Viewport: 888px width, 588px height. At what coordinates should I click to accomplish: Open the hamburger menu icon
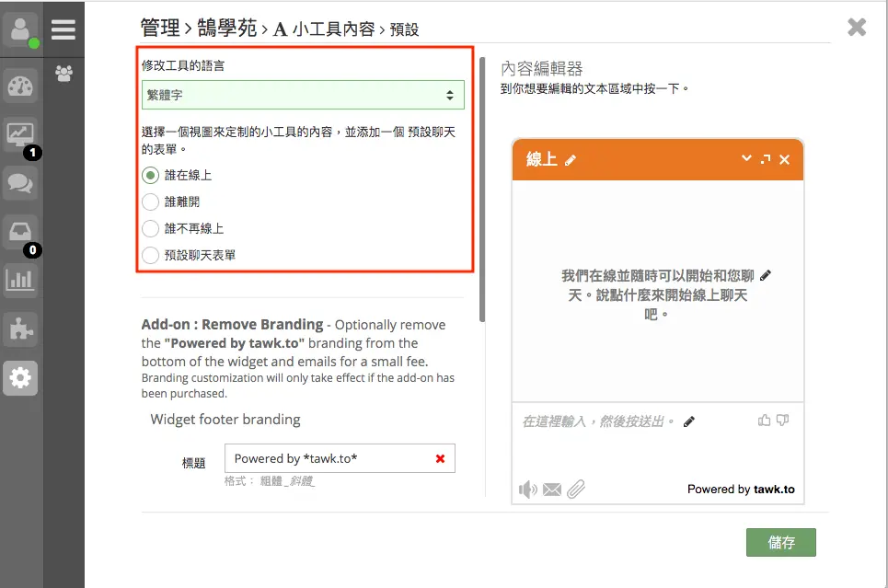pos(63,29)
